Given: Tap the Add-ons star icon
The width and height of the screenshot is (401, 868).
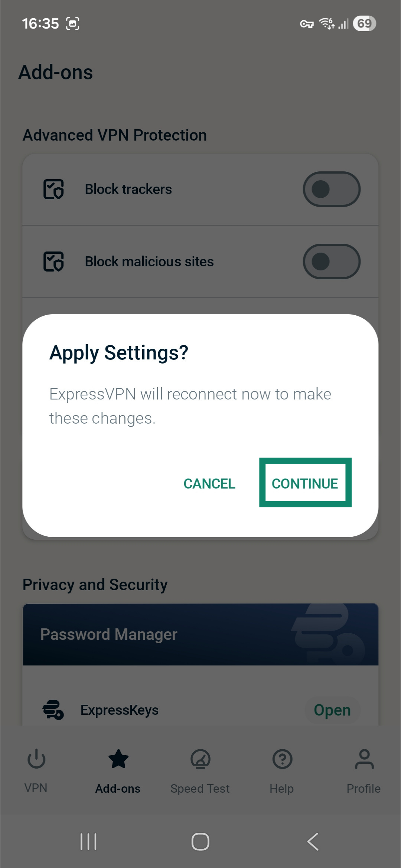Looking at the screenshot, I should 118,759.
